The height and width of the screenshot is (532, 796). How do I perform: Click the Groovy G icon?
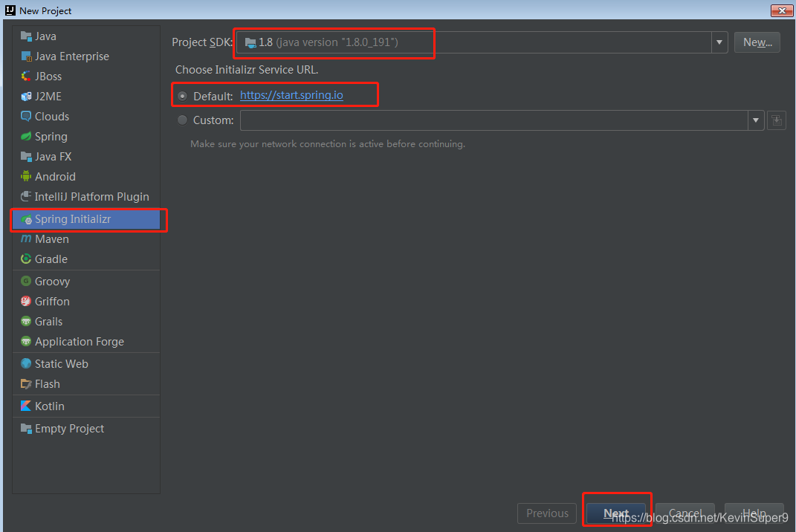click(x=26, y=281)
